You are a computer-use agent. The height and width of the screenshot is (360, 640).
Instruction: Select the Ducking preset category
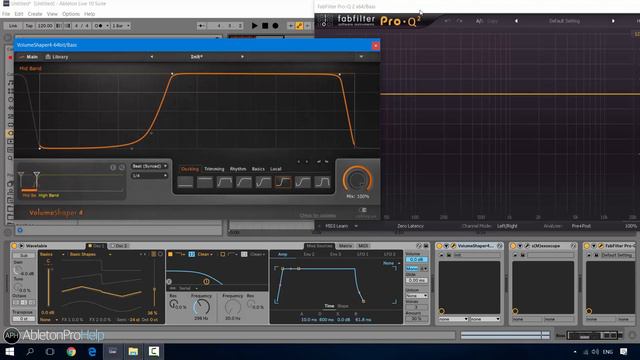(190, 169)
